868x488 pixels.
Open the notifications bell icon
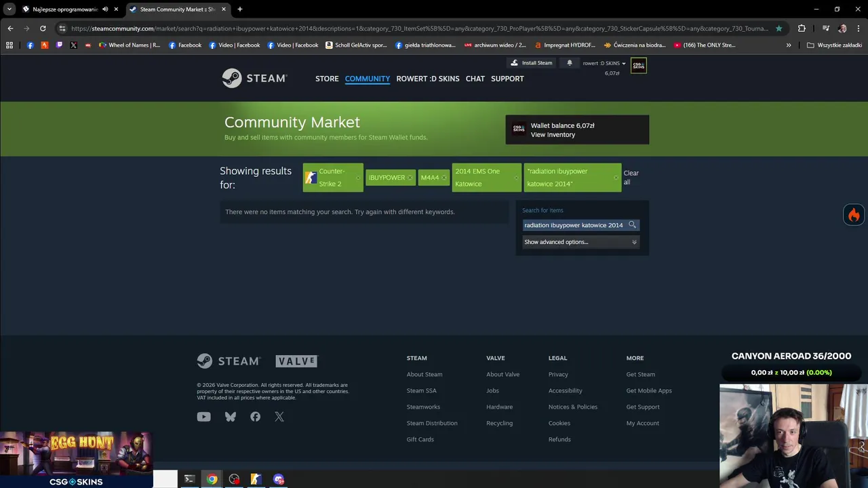(570, 63)
